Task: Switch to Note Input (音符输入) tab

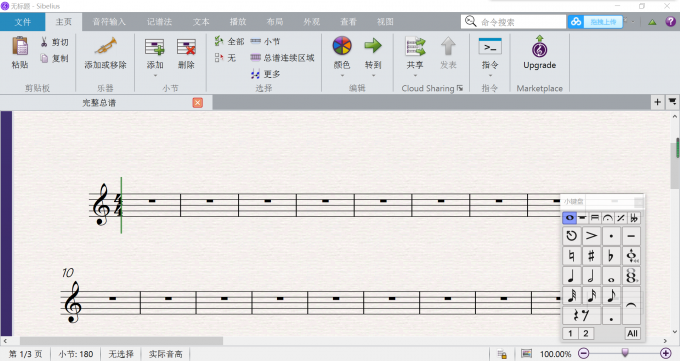Action: coord(109,22)
